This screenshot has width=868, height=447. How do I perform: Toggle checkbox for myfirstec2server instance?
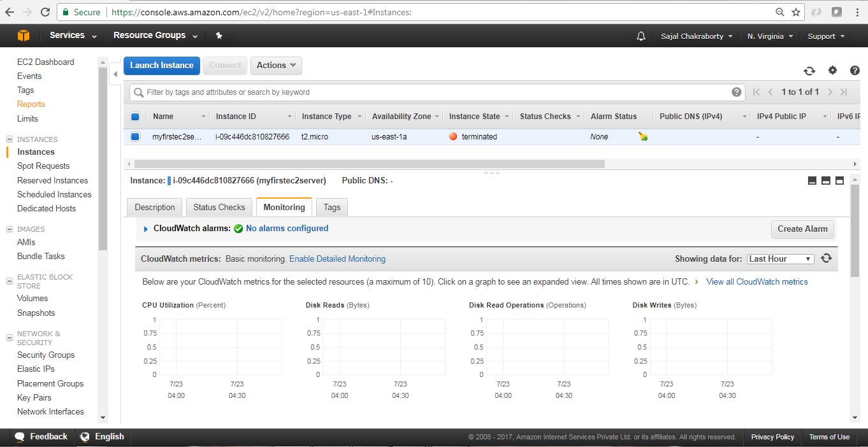pos(135,136)
